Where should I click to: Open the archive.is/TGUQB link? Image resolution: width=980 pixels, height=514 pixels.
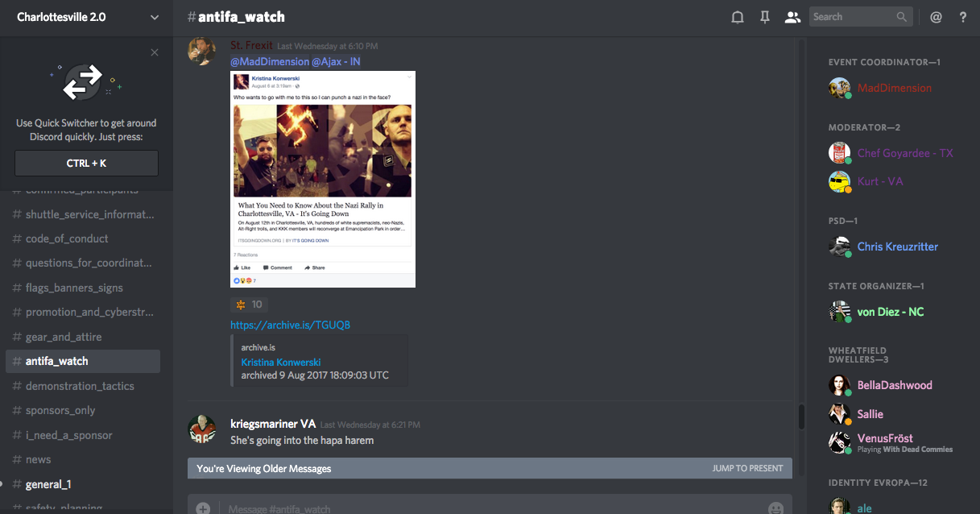pyautogui.click(x=290, y=325)
